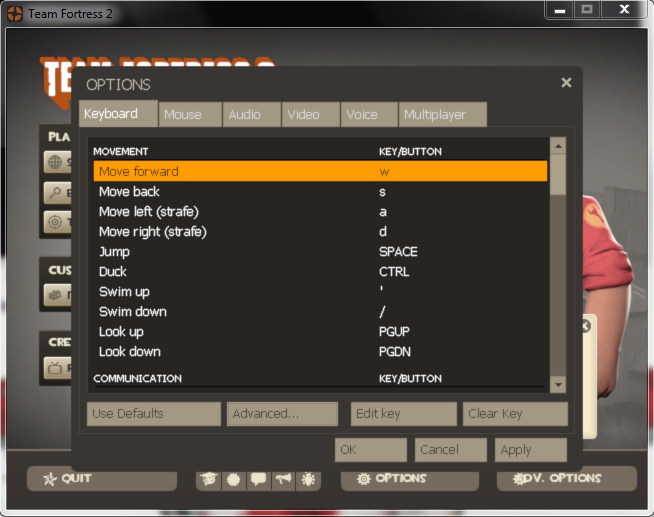The image size is (654, 517).
Task: Select the Move left (strafe) row
Action: coord(320,211)
